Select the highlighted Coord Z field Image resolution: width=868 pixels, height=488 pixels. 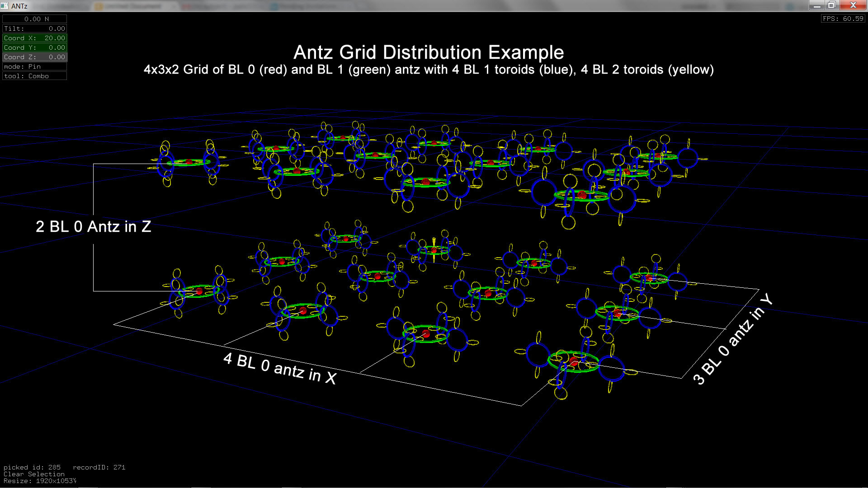pos(35,57)
